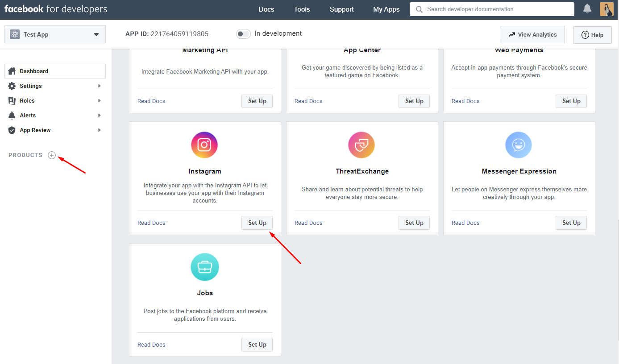Click the Messenger Expression smiley icon
The image size is (619, 364).
(519, 145)
